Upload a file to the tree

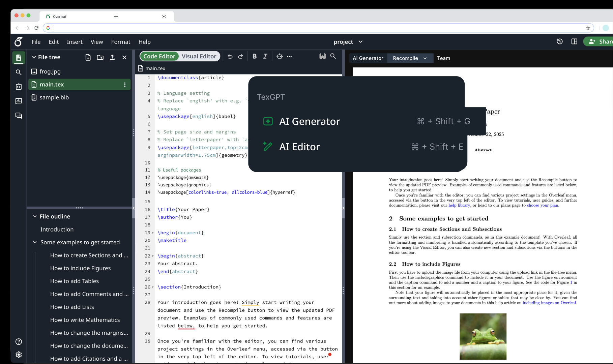[112, 57]
